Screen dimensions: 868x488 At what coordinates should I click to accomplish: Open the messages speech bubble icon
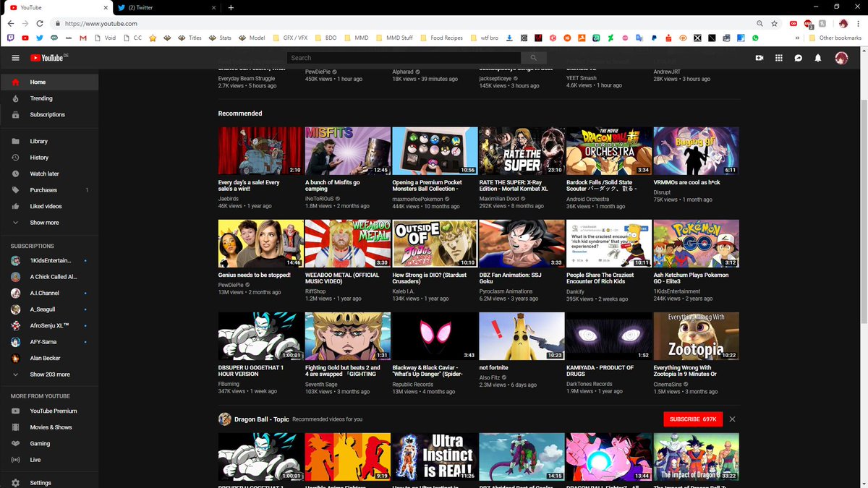click(x=799, y=58)
